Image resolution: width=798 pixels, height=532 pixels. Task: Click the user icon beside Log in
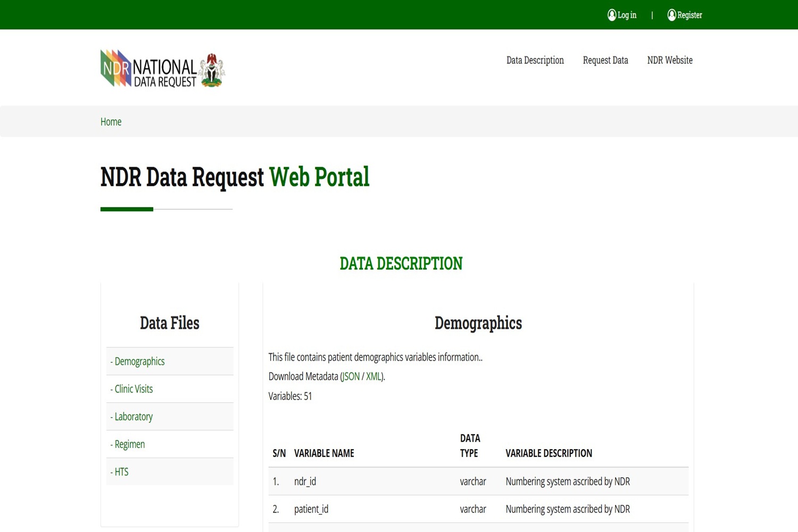tap(612, 15)
